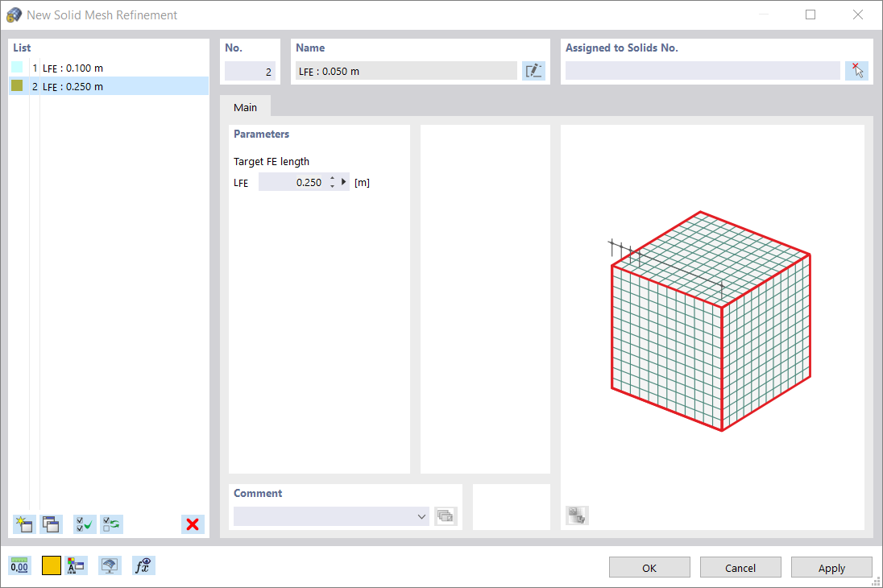This screenshot has width=883, height=588.
Task: Click the Name input field
Action: click(406, 71)
